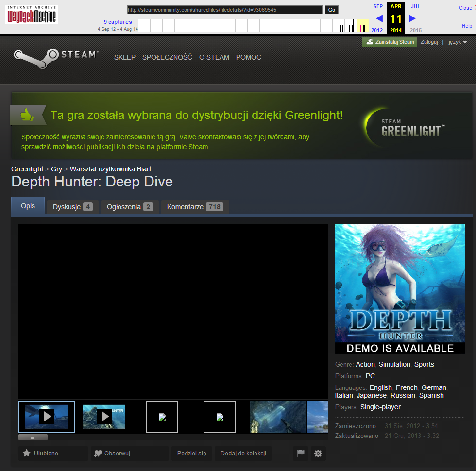Screen dimensions: 476x471
Task: Click the Simulation genre link
Action: coord(394,364)
